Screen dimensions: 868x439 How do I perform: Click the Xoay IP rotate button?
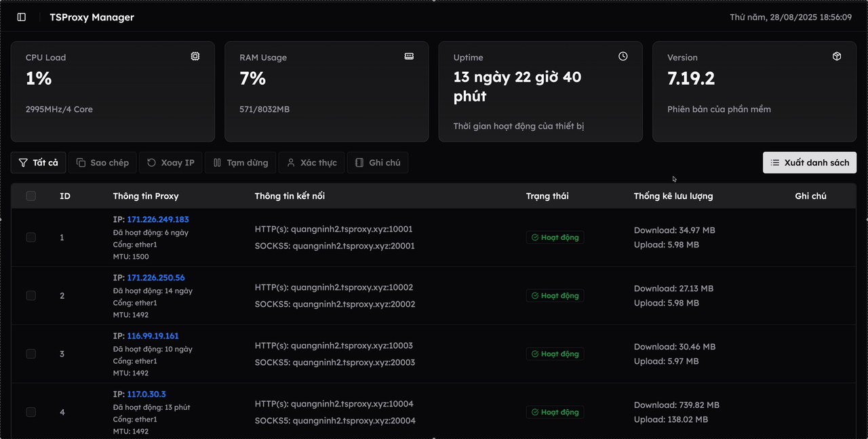pyautogui.click(x=171, y=163)
